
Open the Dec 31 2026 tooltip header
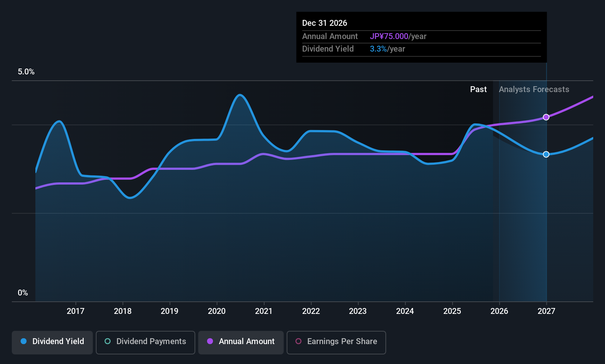325,23
